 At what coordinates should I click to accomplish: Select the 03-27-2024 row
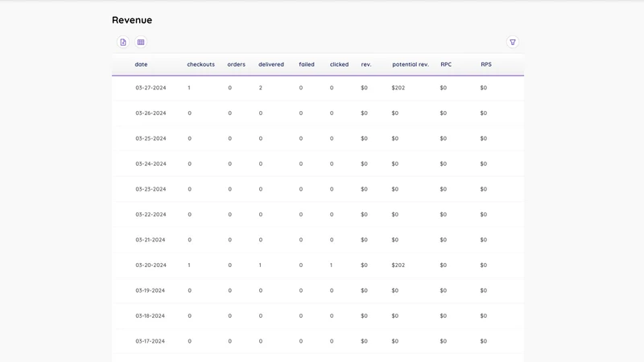pos(318,88)
